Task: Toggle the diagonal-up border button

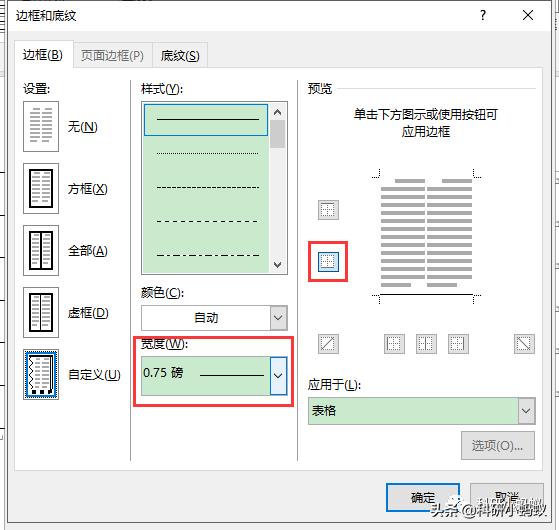Action: pyautogui.click(x=328, y=344)
